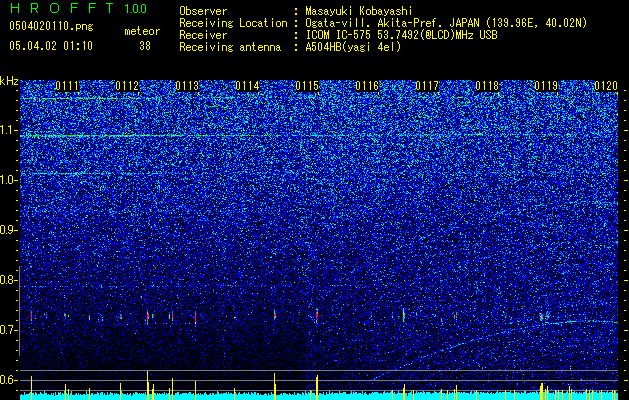Click time marker 0119

click(546, 86)
